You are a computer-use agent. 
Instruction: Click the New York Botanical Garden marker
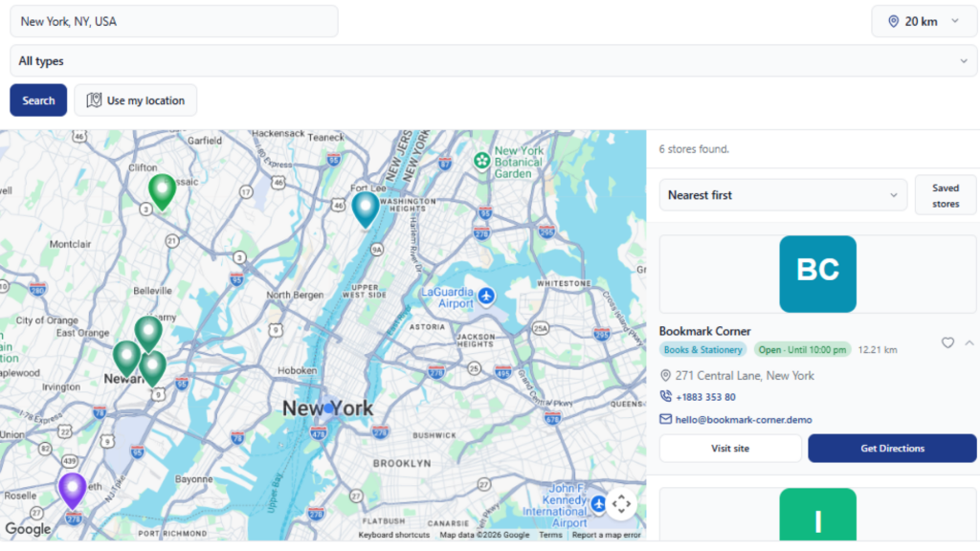tap(482, 161)
